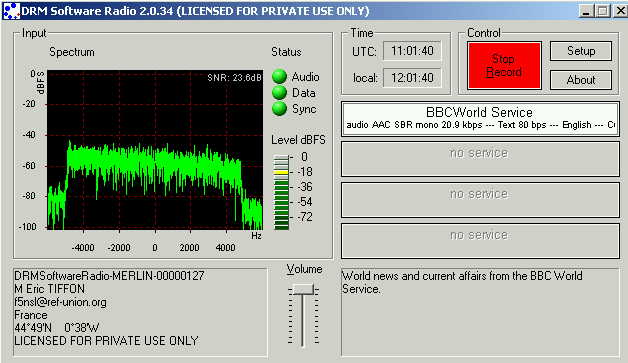Select the last no service slot
The height and width of the screenshot is (363, 628).
coord(480,241)
